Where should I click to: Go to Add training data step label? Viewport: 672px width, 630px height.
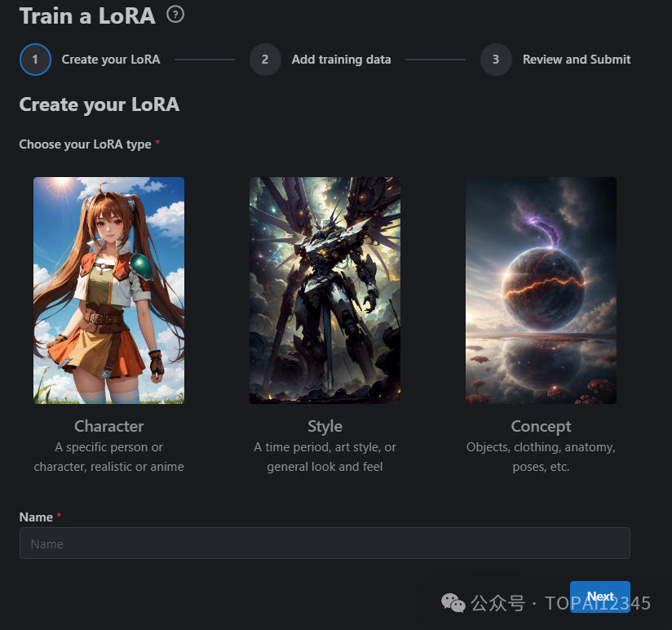341,60
